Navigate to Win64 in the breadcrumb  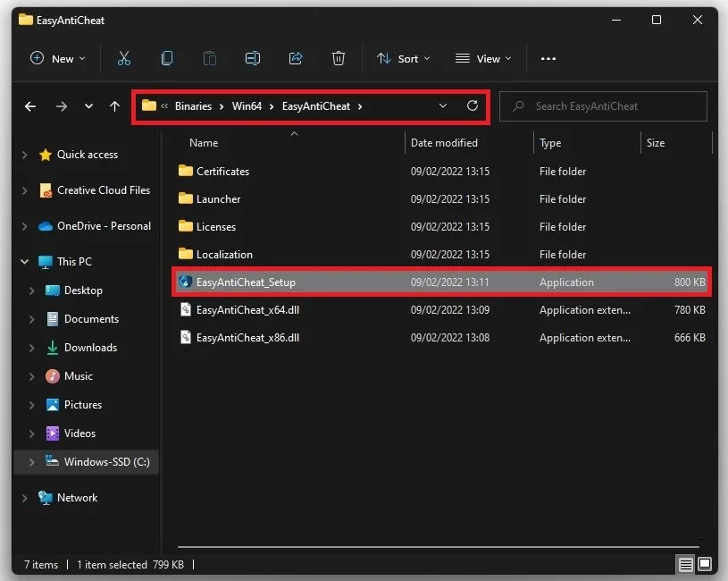(x=247, y=106)
